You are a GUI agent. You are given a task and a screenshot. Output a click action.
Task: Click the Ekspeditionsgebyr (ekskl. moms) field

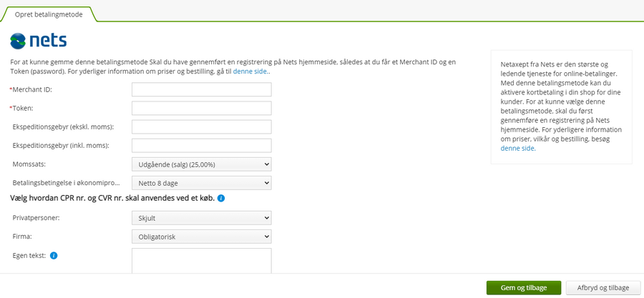(x=201, y=127)
